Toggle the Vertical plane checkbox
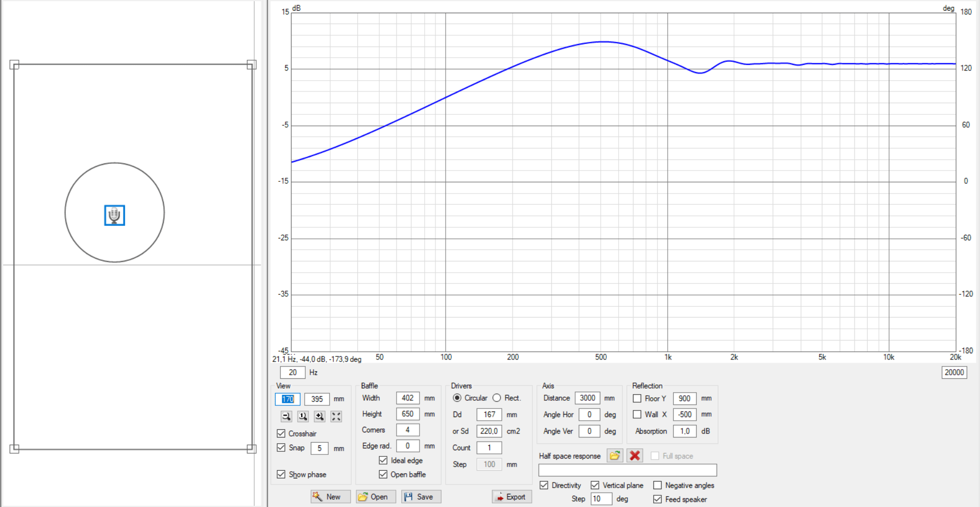The image size is (980, 507). [x=595, y=485]
